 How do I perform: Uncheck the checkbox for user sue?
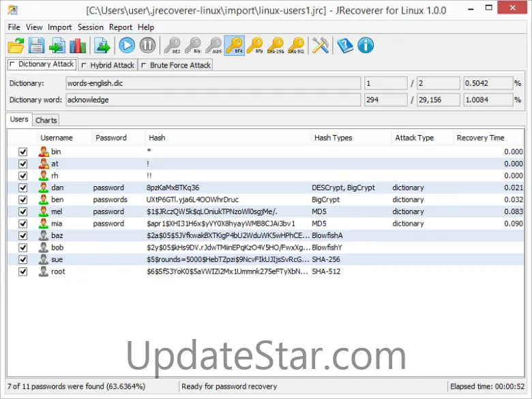click(x=23, y=260)
